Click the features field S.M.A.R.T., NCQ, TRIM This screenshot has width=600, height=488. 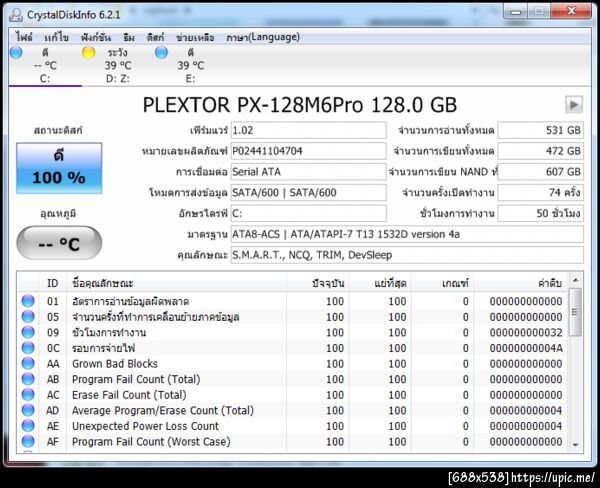407,255
